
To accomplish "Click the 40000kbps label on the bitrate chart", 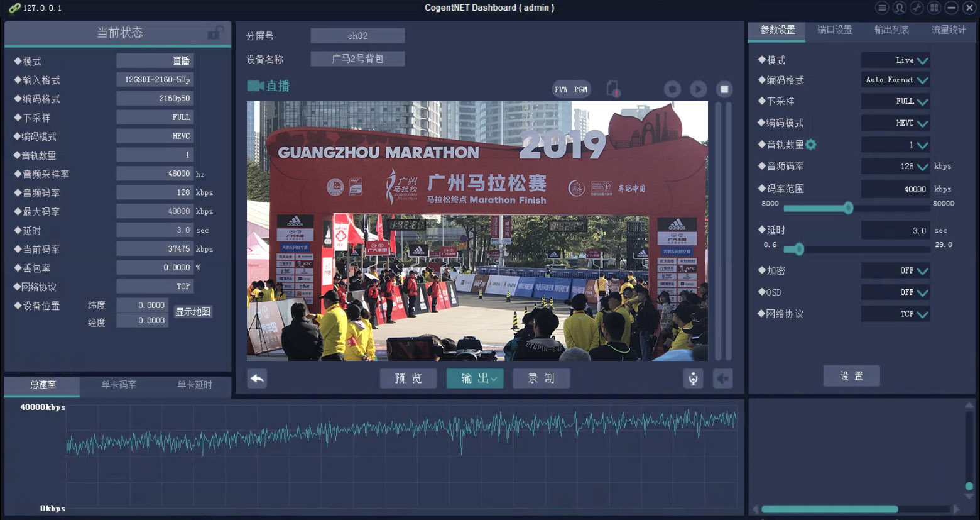I will [x=43, y=407].
